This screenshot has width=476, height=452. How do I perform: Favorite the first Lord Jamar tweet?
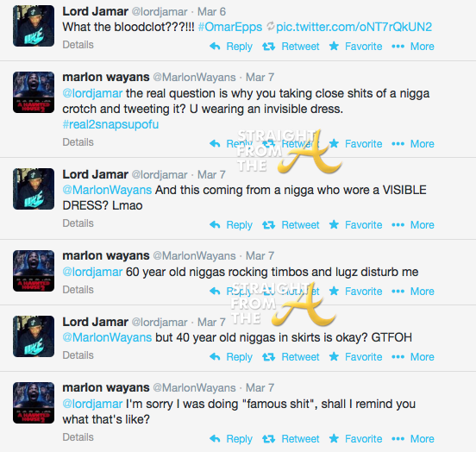356,47
